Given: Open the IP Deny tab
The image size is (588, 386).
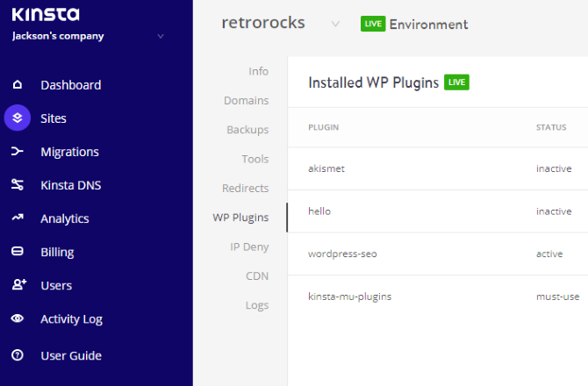Looking at the screenshot, I should (x=249, y=247).
